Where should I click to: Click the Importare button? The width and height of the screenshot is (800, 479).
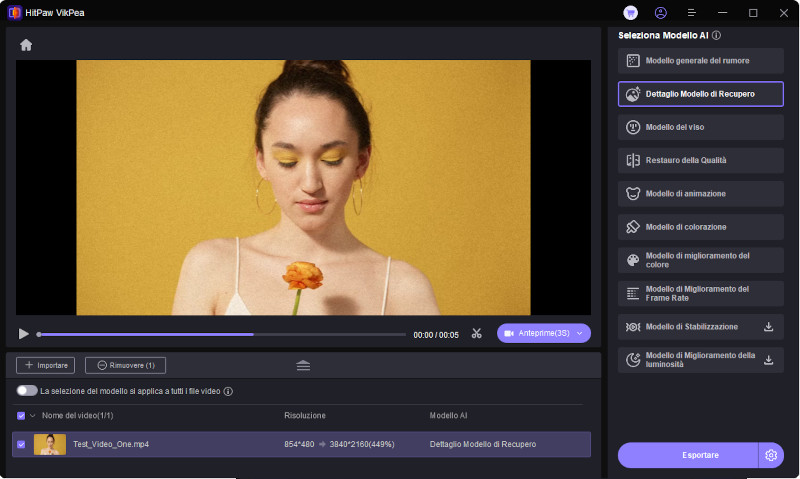[44, 365]
